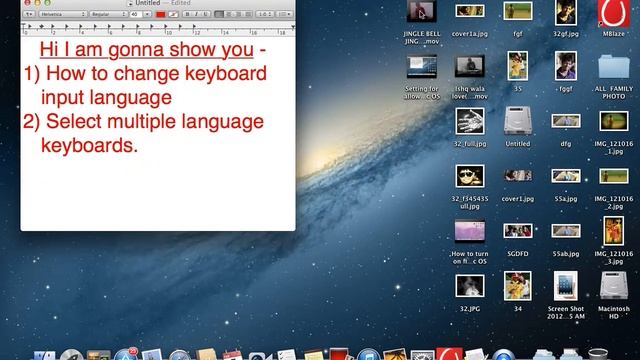The image size is (640, 360).
Task: Select the fgf desktop file
Action: coord(518,20)
